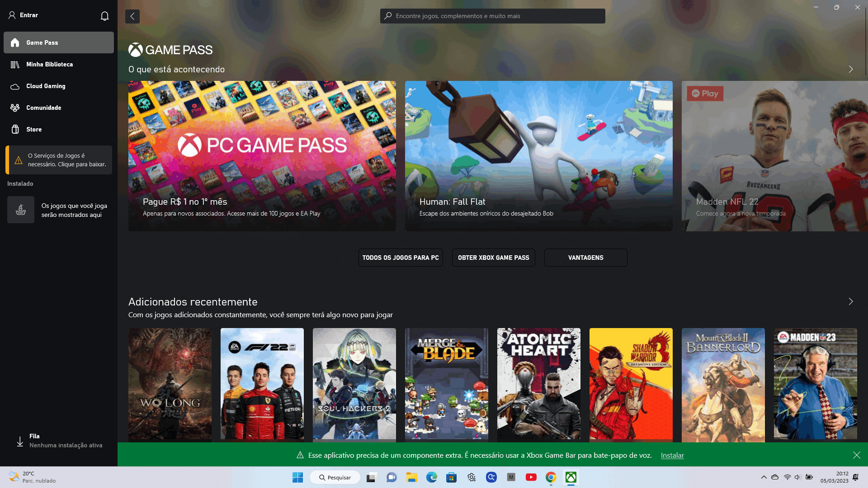The image size is (868, 488).
Task: Open the weather widget on taskbar
Action: pos(32,477)
